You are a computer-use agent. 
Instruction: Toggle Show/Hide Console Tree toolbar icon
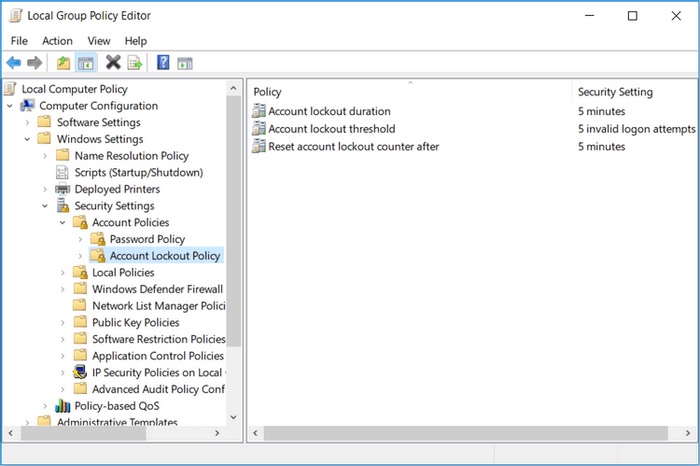[85, 63]
